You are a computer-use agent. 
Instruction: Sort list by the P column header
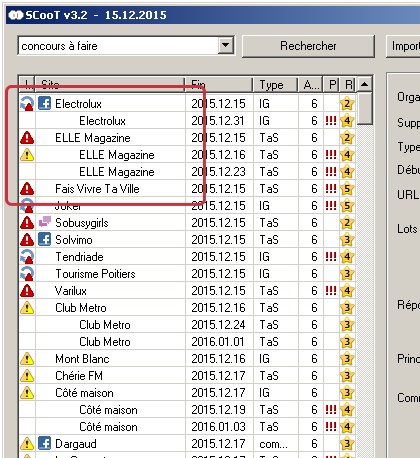tap(332, 85)
